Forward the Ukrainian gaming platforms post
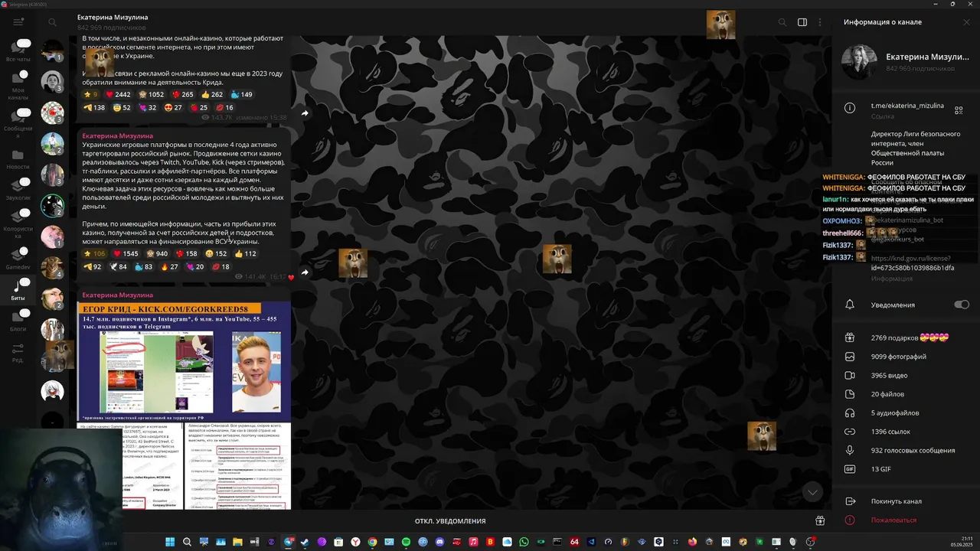Screen dimensions: 980x551 (x=305, y=272)
